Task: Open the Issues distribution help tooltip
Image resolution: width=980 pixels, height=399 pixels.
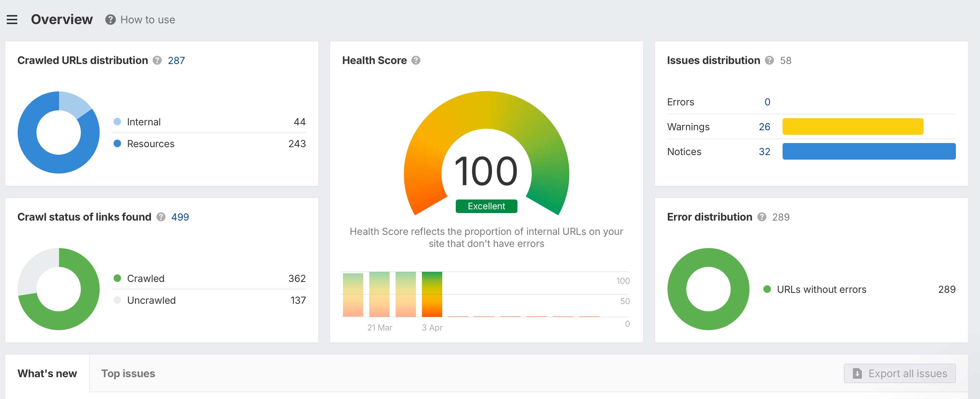Action: 769,60
